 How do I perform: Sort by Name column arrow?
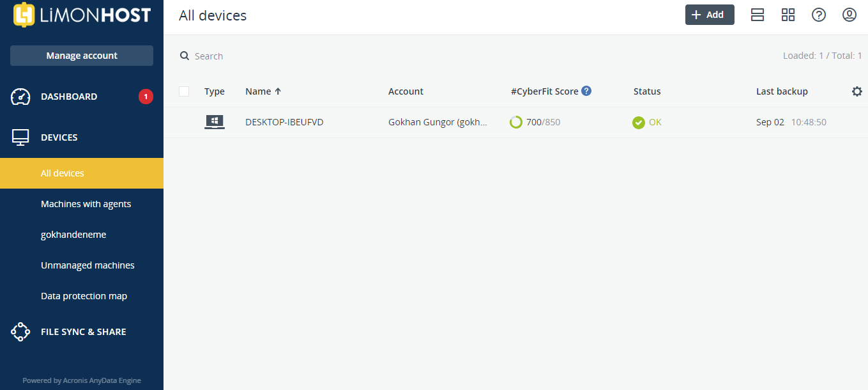[278, 91]
